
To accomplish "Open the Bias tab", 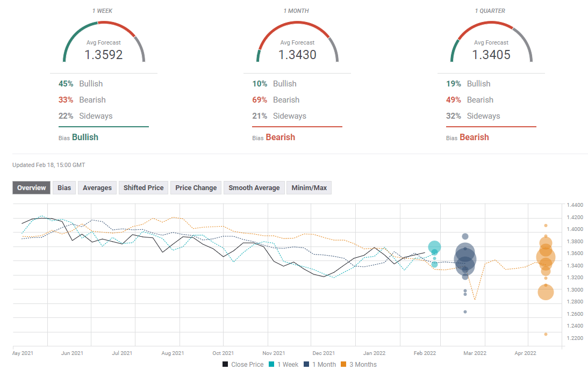I will coord(64,187).
